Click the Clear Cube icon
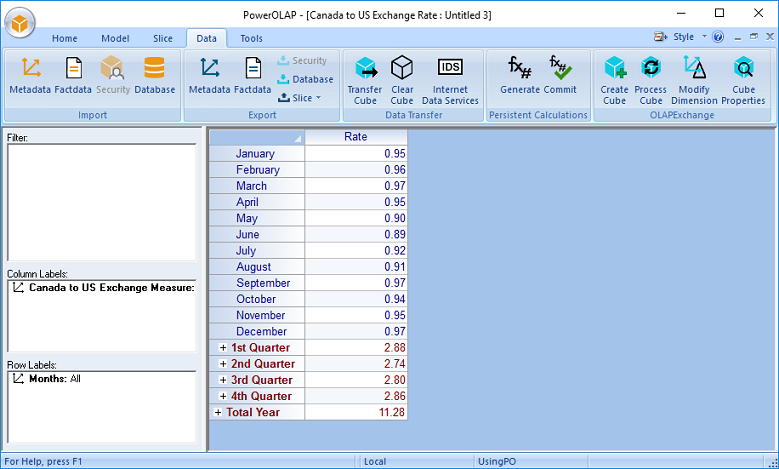The width and height of the screenshot is (779, 469). tap(402, 80)
